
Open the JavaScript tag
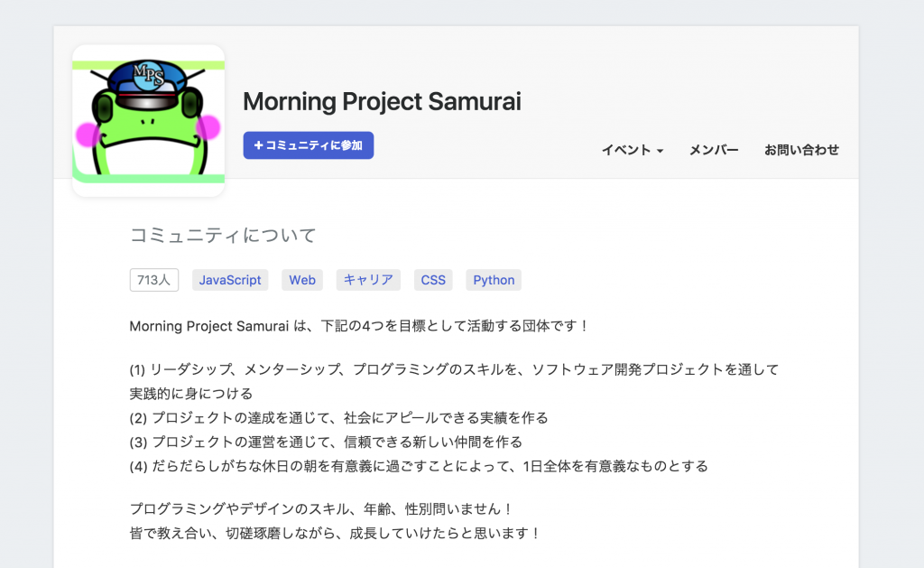229,280
